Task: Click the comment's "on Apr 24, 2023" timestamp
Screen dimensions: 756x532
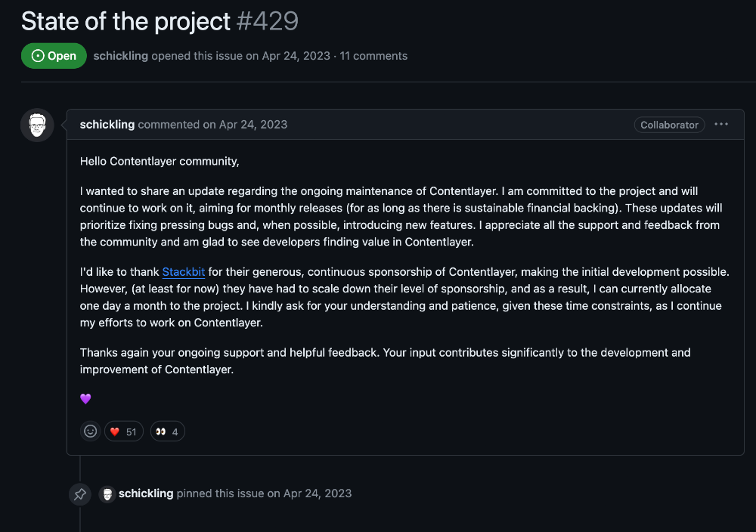Action: click(x=245, y=125)
